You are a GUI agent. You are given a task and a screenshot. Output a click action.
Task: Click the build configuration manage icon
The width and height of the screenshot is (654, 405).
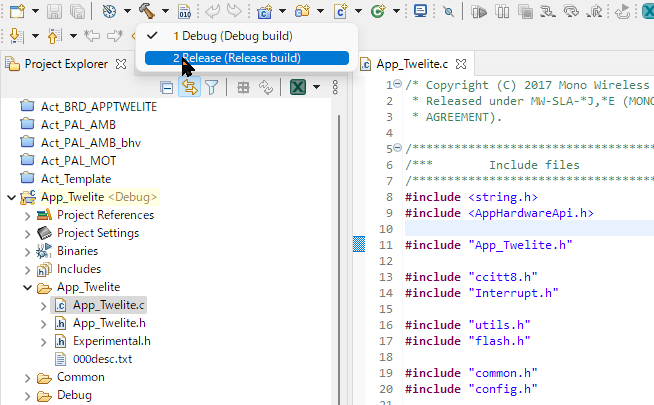tap(109, 11)
